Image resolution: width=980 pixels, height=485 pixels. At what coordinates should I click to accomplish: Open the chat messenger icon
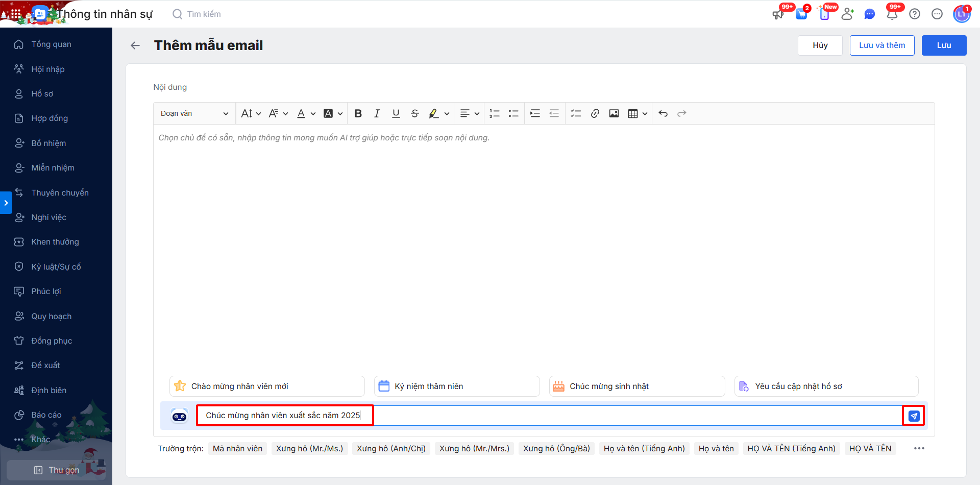click(x=869, y=14)
